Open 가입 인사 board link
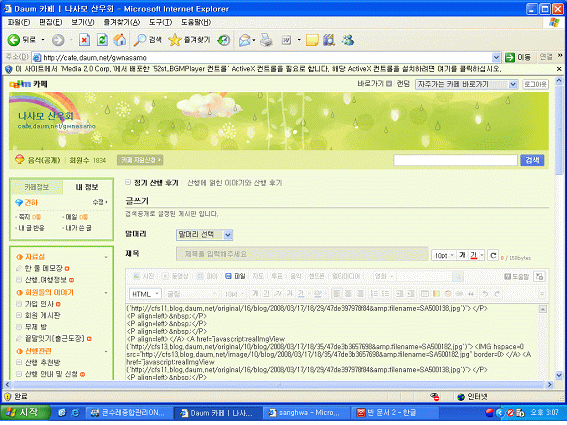Viewport: 567px width, 425px height. [x=39, y=304]
